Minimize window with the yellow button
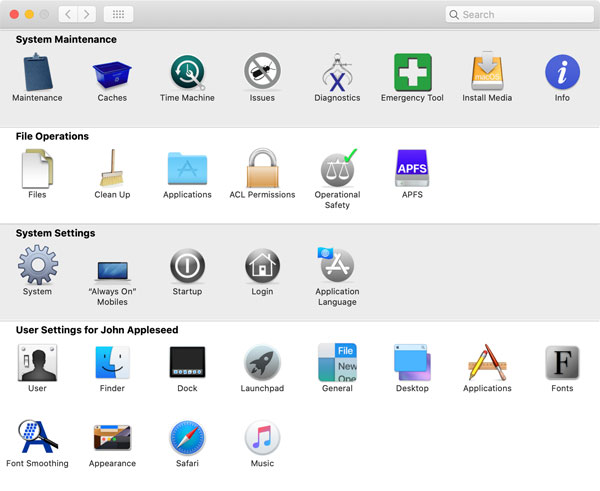The image size is (600, 491). 29,15
